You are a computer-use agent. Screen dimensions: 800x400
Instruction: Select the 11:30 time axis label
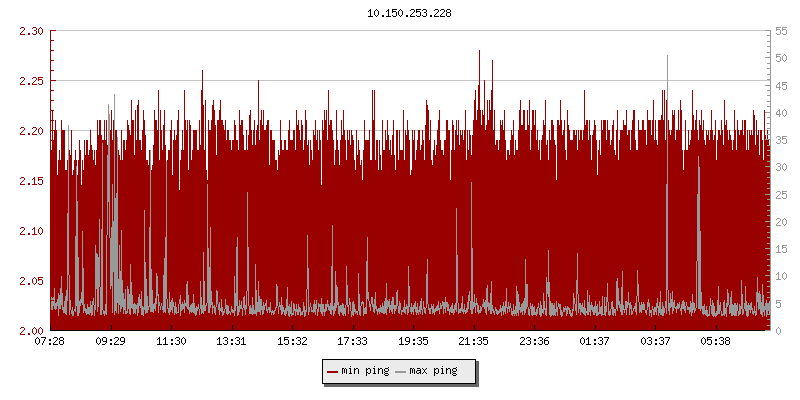point(171,342)
